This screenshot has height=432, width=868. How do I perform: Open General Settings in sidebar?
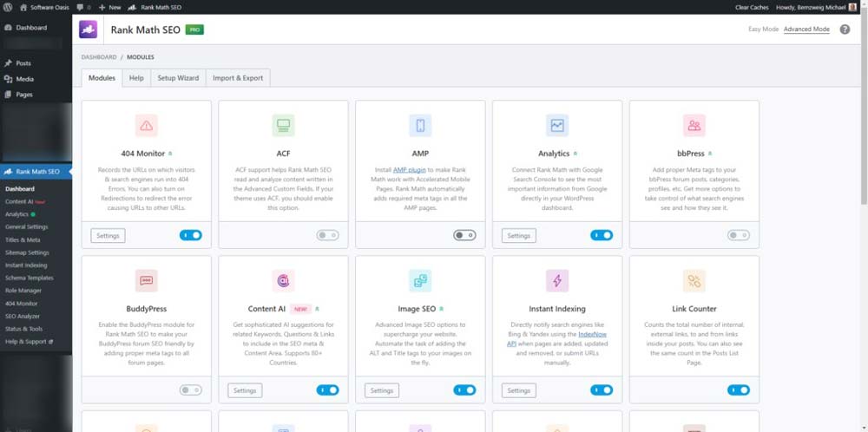[x=27, y=226]
